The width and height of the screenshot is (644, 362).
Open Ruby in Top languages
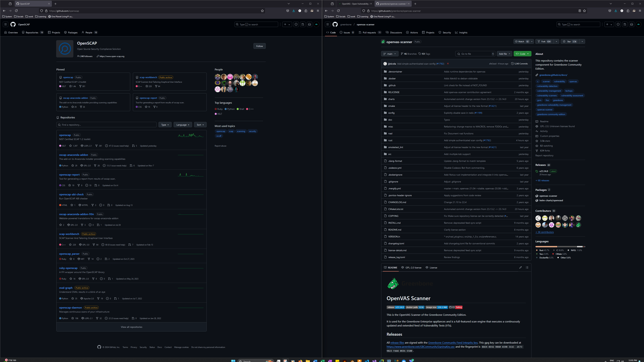coord(219,109)
